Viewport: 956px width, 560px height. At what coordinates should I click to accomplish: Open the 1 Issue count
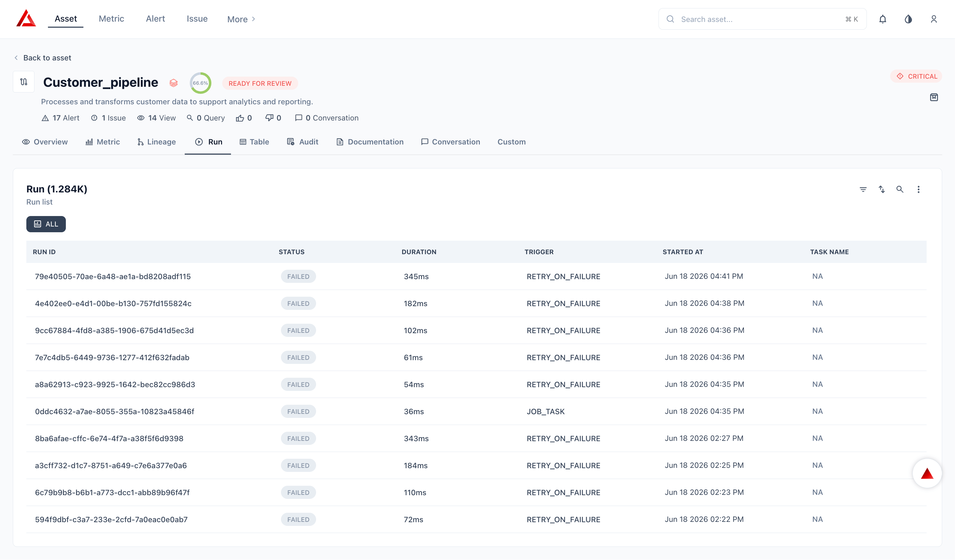pyautogui.click(x=108, y=118)
